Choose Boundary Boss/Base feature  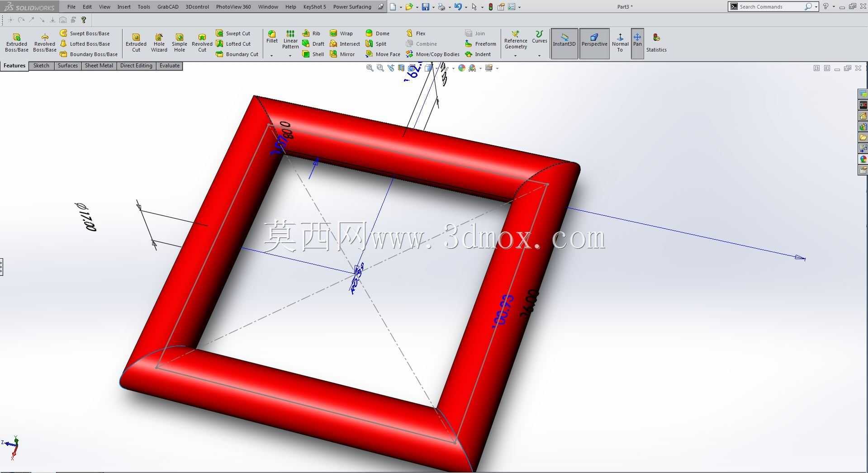point(89,54)
